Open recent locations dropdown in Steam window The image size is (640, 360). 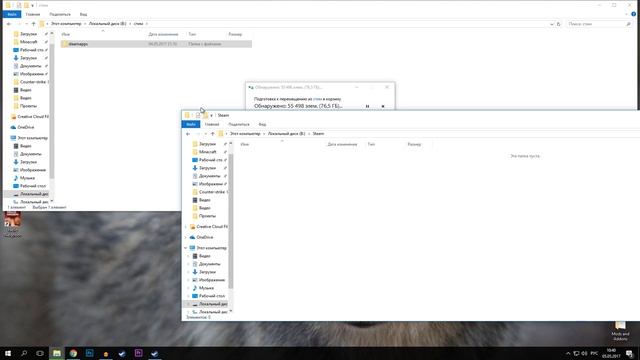tap(205, 134)
